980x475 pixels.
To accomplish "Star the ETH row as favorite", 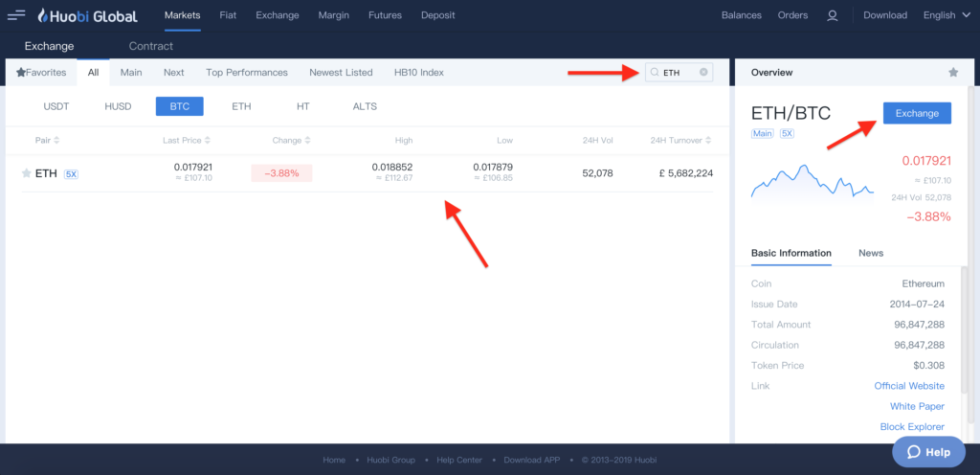I will click(x=26, y=173).
